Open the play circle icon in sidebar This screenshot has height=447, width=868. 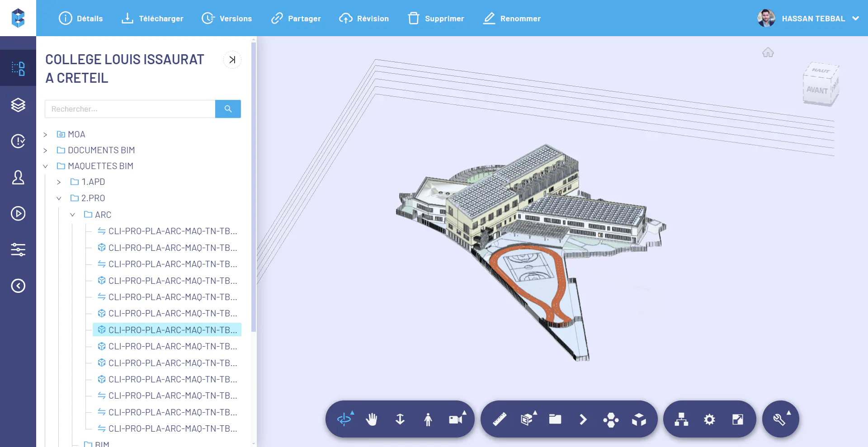tap(18, 213)
